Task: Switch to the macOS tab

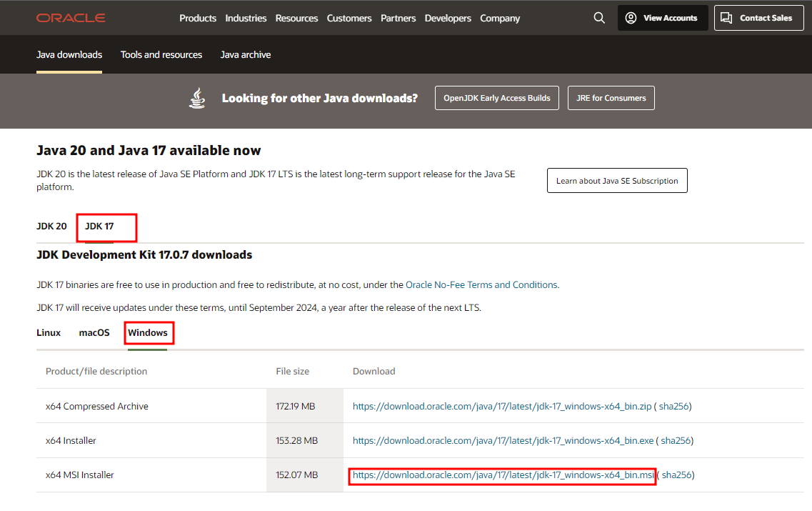Action: click(x=94, y=333)
